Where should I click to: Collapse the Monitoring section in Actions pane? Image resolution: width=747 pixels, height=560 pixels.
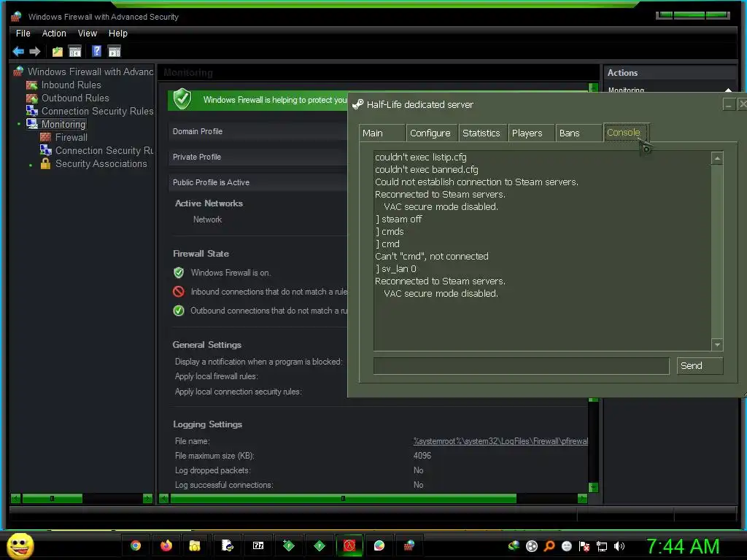pos(729,90)
